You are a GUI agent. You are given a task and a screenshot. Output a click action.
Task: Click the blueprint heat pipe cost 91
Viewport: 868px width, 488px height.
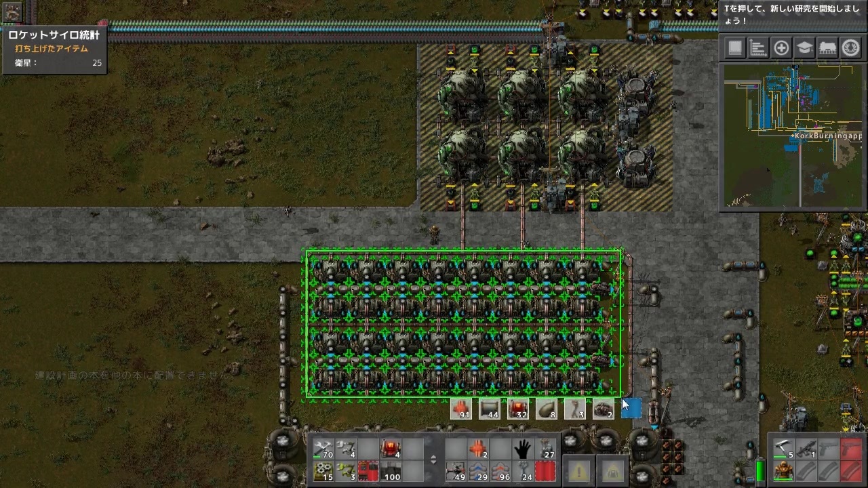pyautogui.click(x=460, y=409)
